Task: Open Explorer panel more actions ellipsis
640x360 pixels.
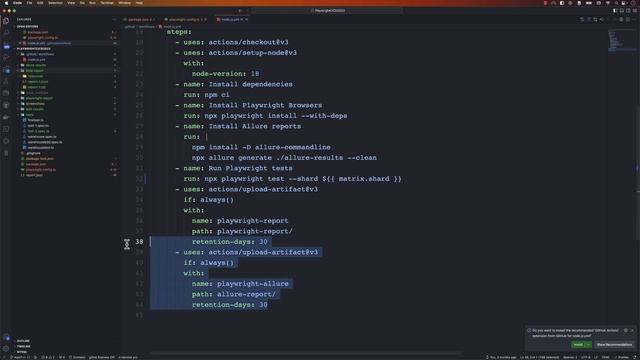Action: tap(114, 19)
